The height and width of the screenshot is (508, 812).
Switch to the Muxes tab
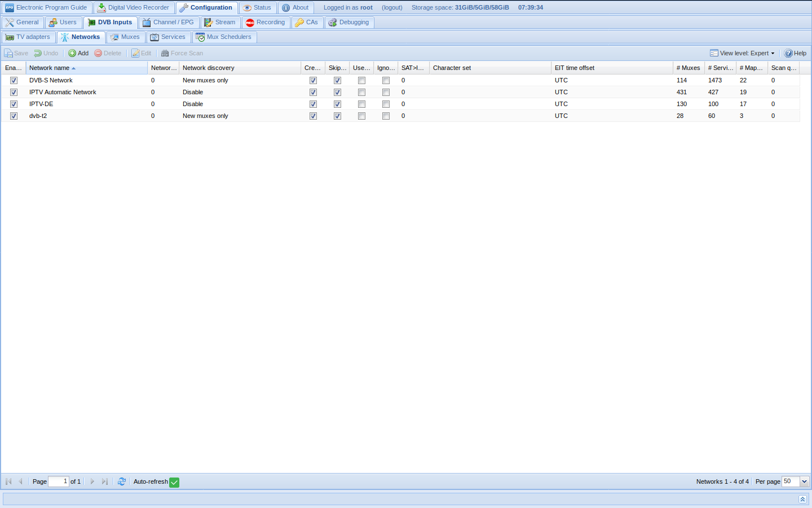pos(126,37)
